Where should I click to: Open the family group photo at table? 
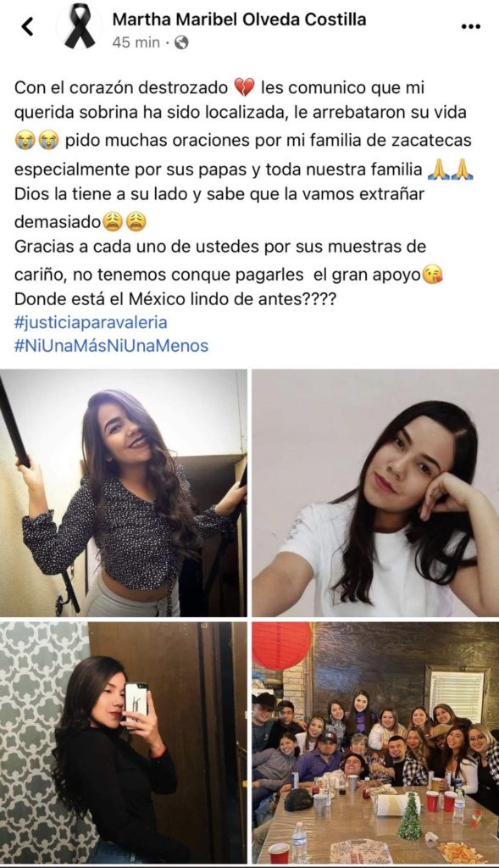[x=375, y=743]
